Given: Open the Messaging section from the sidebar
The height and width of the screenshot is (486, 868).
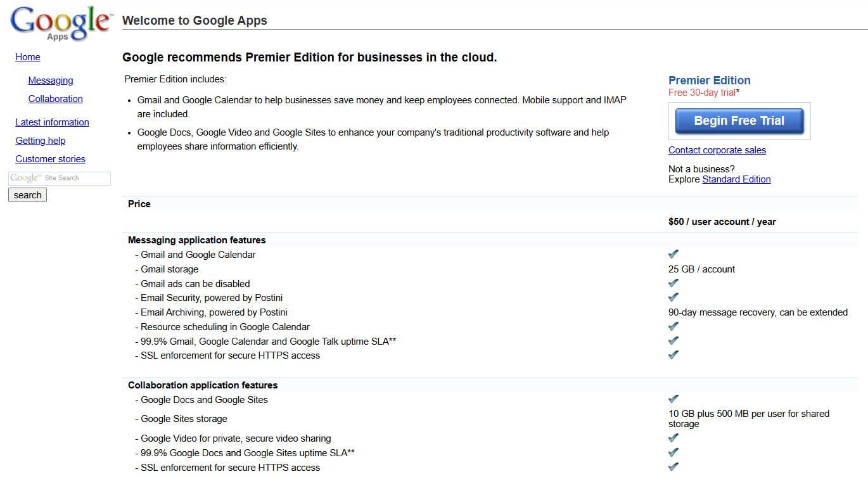Looking at the screenshot, I should click(51, 80).
